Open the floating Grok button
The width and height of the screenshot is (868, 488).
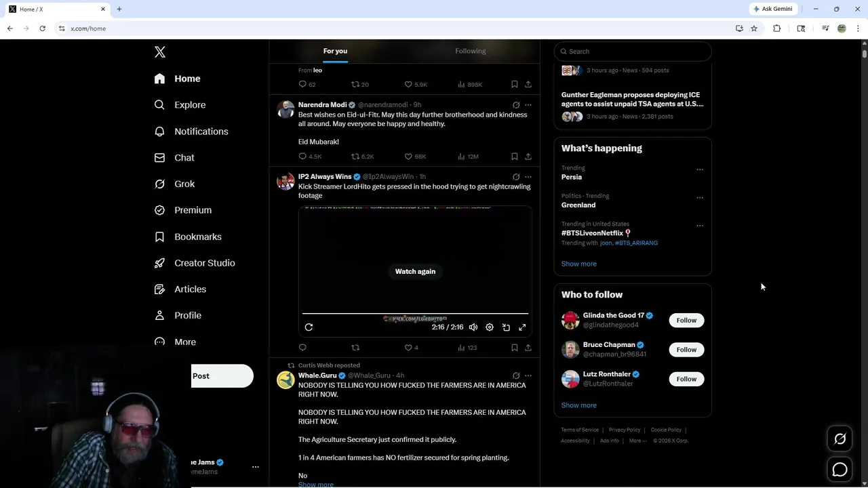tap(840, 439)
